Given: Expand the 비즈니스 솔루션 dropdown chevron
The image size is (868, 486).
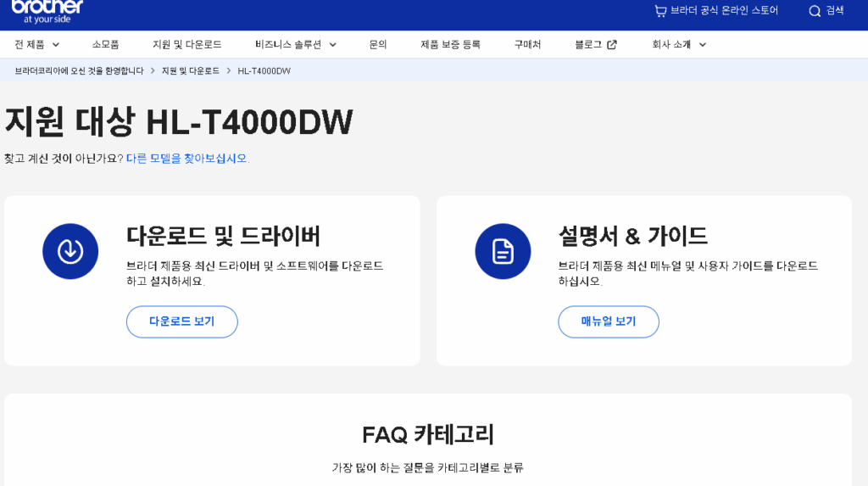Looking at the screenshot, I should point(332,45).
